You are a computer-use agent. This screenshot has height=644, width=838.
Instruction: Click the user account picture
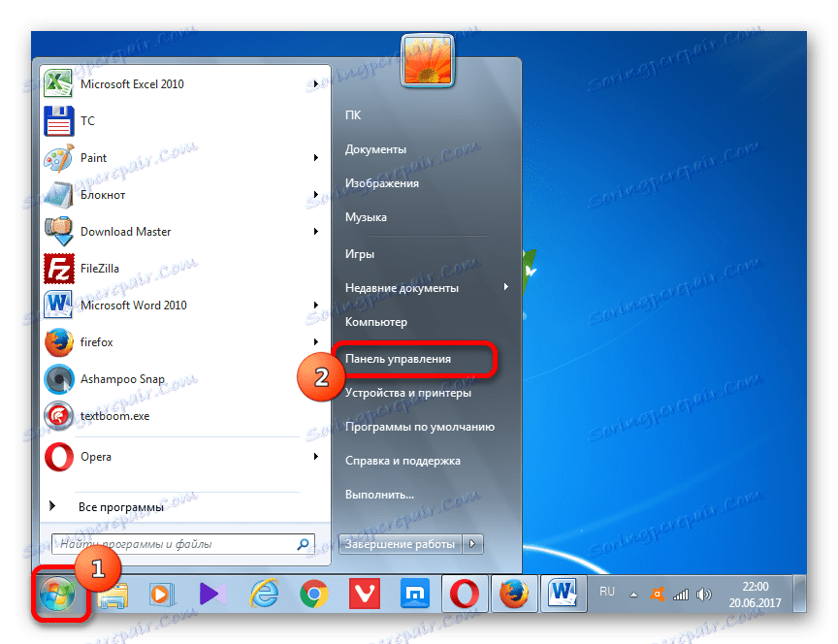click(427, 60)
